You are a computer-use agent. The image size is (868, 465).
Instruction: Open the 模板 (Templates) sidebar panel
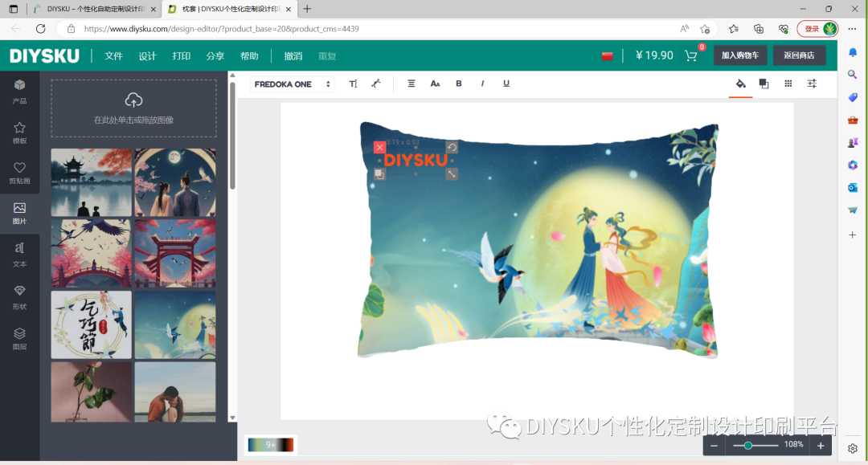[x=19, y=133]
